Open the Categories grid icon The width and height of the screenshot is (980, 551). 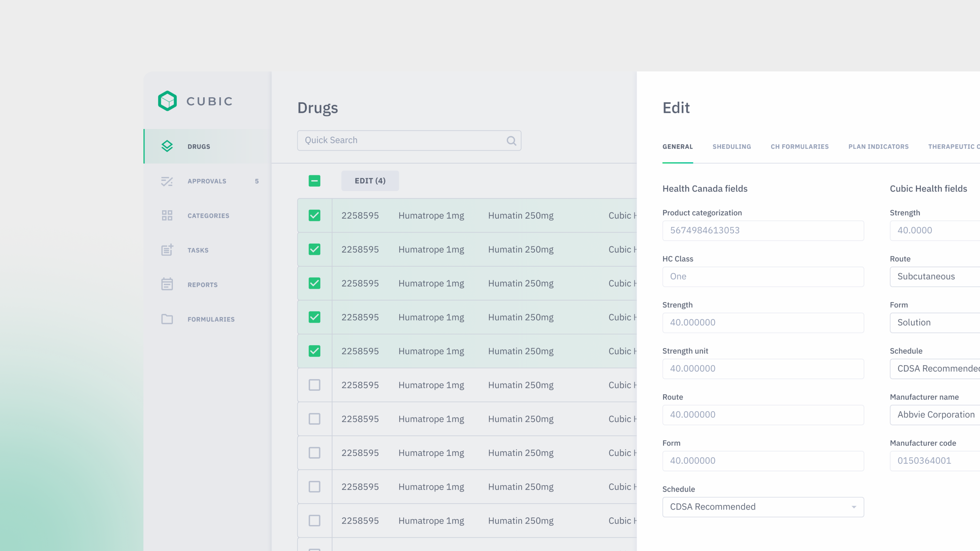[x=167, y=216]
